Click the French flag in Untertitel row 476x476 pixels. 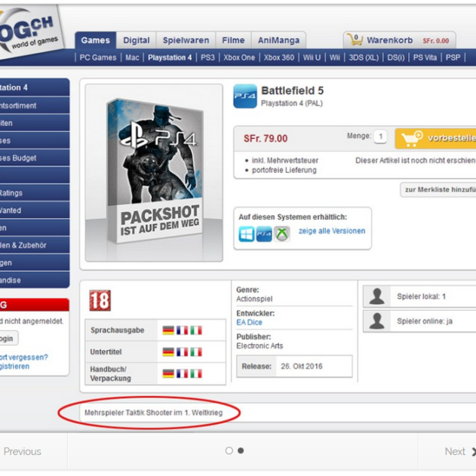click(x=182, y=352)
